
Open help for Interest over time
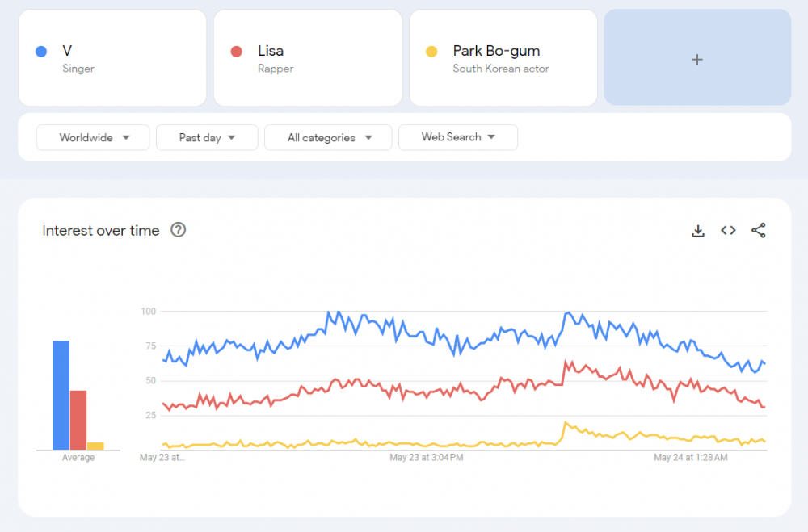coord(179,230)
